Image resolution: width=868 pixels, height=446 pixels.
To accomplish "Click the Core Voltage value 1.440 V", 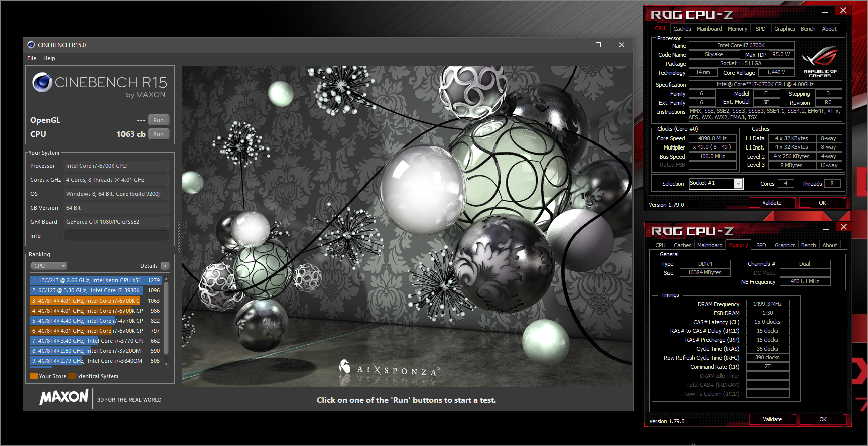I will (775, 73).
